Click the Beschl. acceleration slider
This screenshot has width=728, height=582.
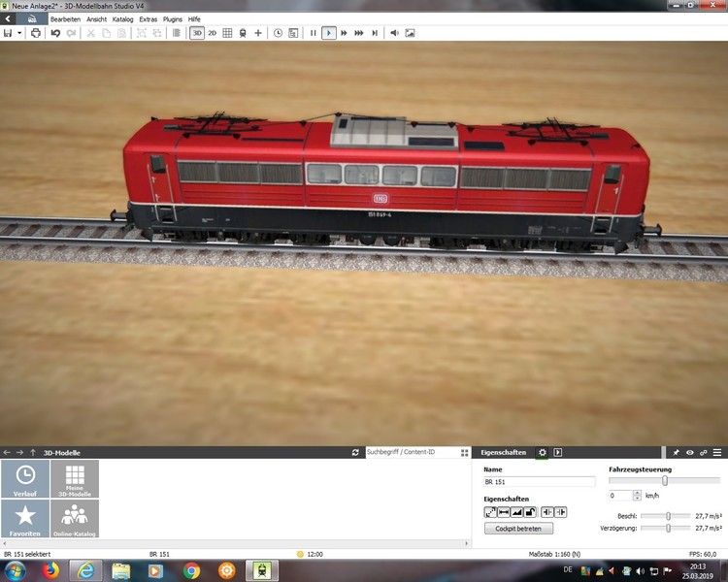click(666, 516)
